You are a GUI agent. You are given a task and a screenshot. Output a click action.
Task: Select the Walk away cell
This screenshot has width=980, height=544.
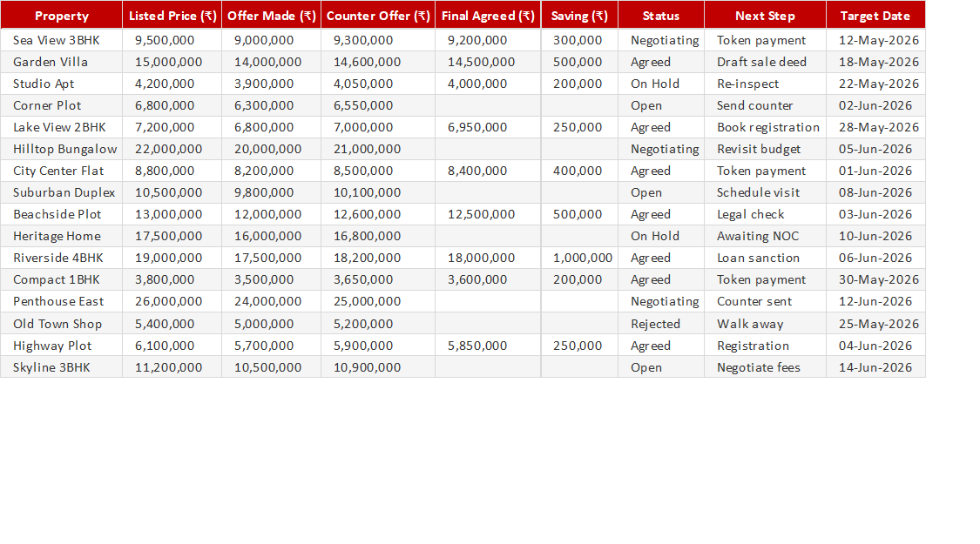point(765,324)
